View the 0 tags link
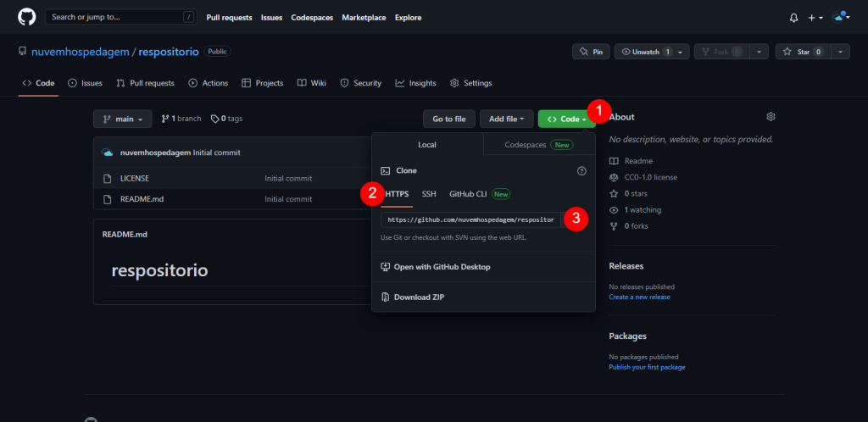868x422 pixels. [226, 119]
